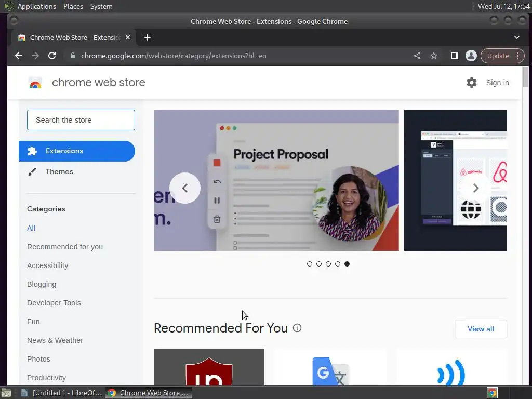Viewport: 532px width, 399px height.
Task: Click Chrome Web Store taskbar button
Action: (x=149, y=393)
